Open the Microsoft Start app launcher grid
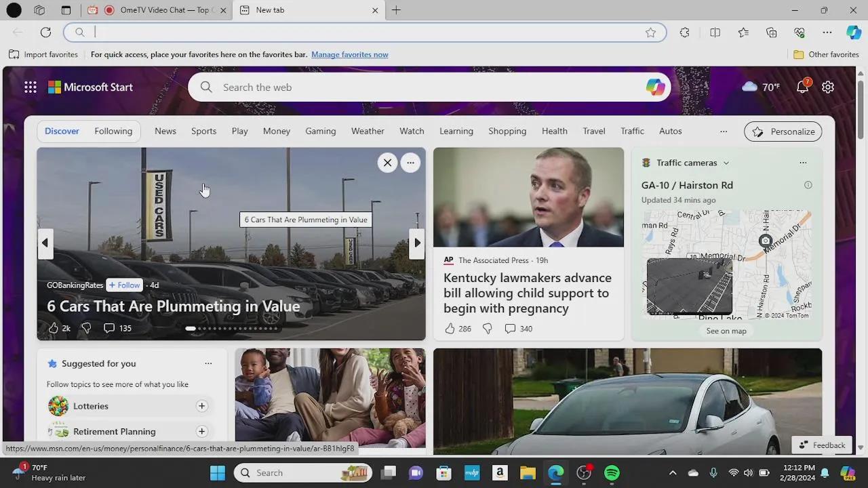The image size is (868, 488). click(x=31, y=87)
